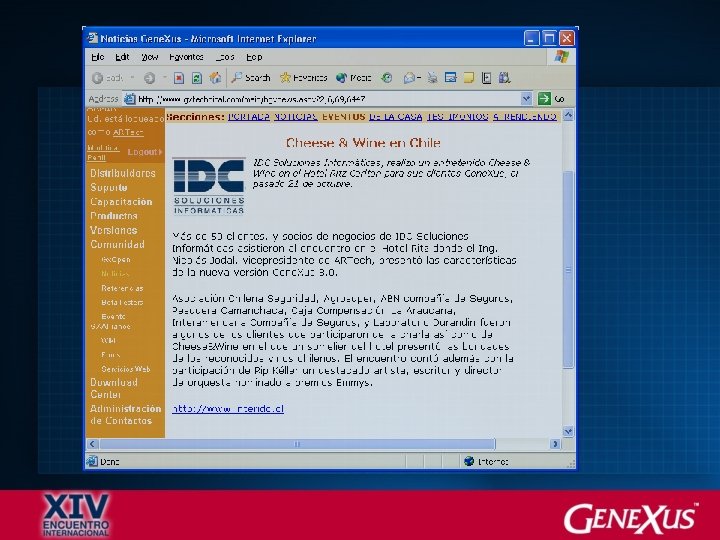
Task: Click the Edit page icon in toolbar
Action: pyautogui.click(x=450, y=78)
